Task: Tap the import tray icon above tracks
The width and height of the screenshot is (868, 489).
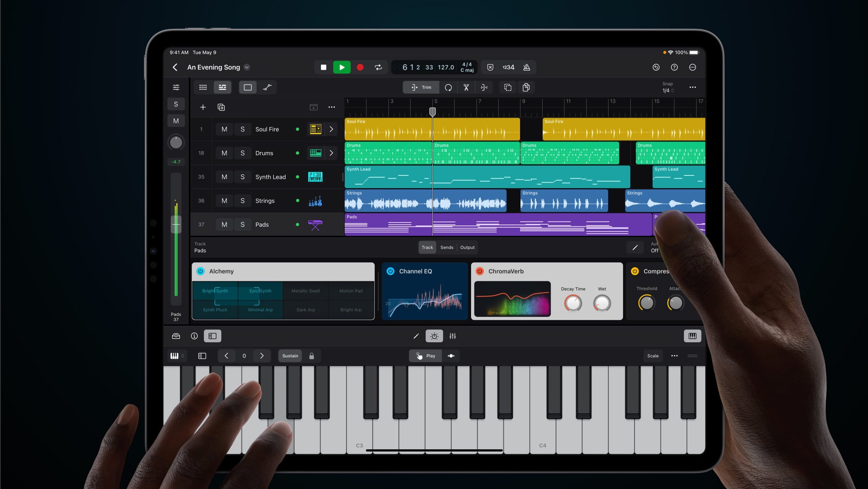Action: point(314,107)
